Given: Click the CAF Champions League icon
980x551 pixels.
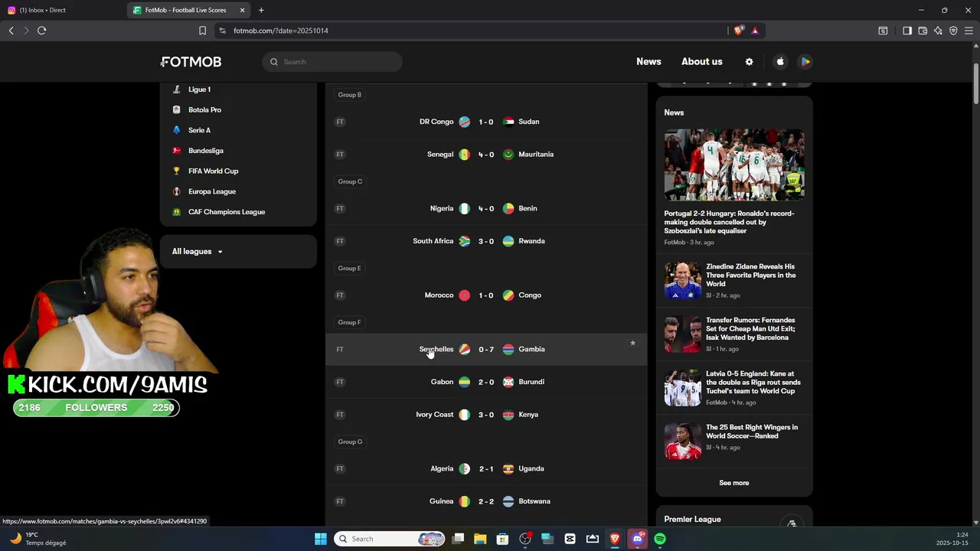Looking at the screenshot, I should [177, 212].
